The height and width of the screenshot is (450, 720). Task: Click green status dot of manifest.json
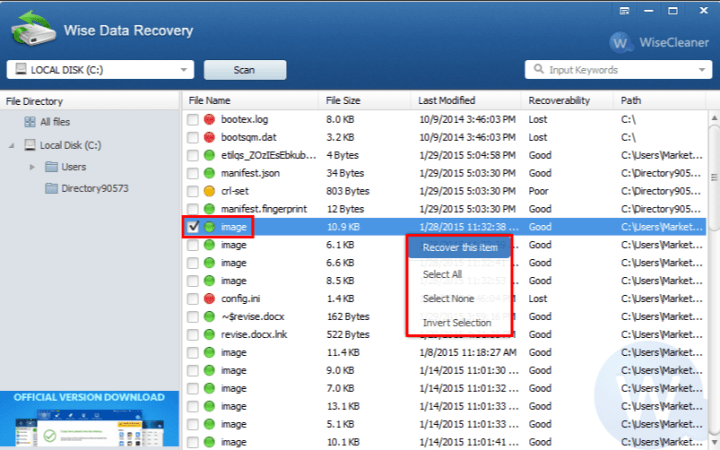click(209, 173)
